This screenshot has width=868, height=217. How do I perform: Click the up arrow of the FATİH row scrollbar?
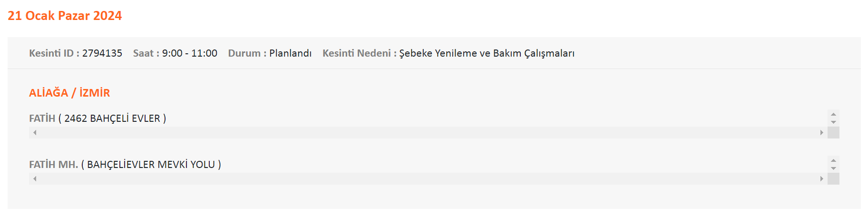[833, 114]
